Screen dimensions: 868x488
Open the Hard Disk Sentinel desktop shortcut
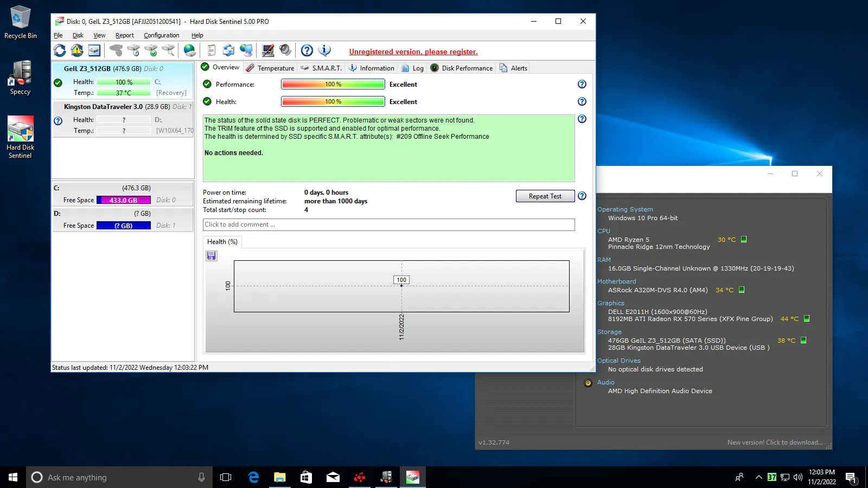point(21,137)
